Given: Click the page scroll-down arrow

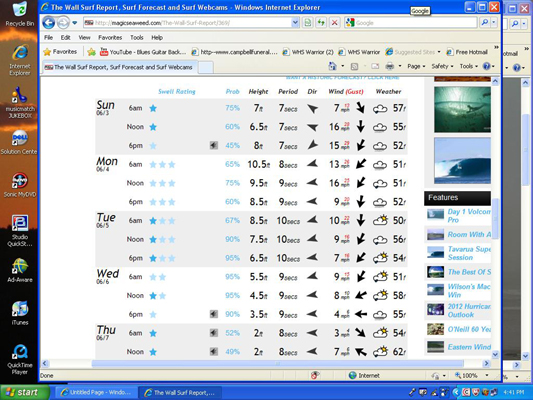Looking at the screenshot, I should pos(495,354).
